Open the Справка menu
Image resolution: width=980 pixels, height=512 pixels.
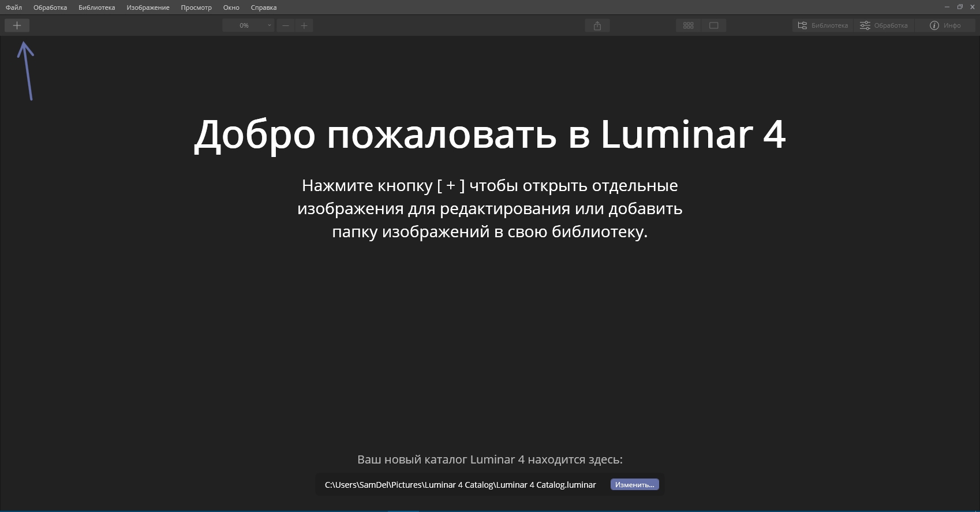pyautogui.click(x=264, y=8)
